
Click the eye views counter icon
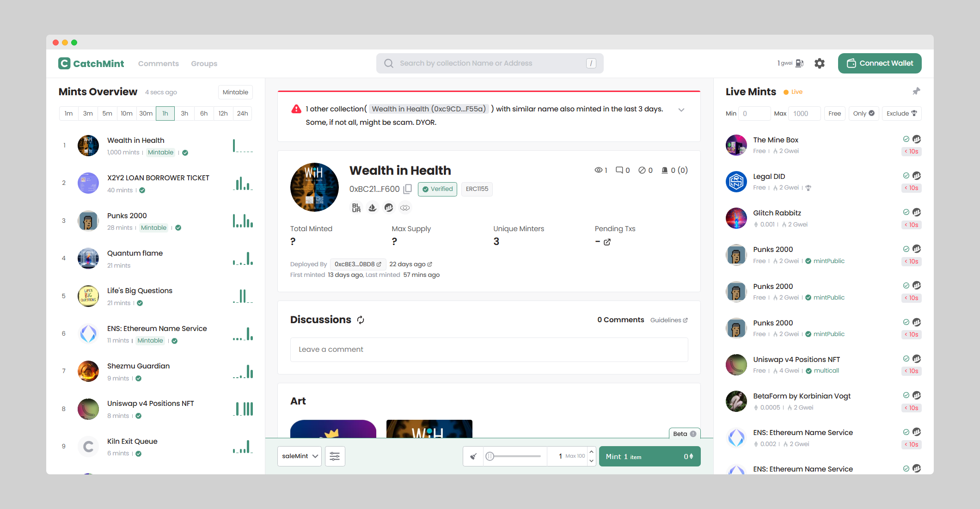[598, 170]
